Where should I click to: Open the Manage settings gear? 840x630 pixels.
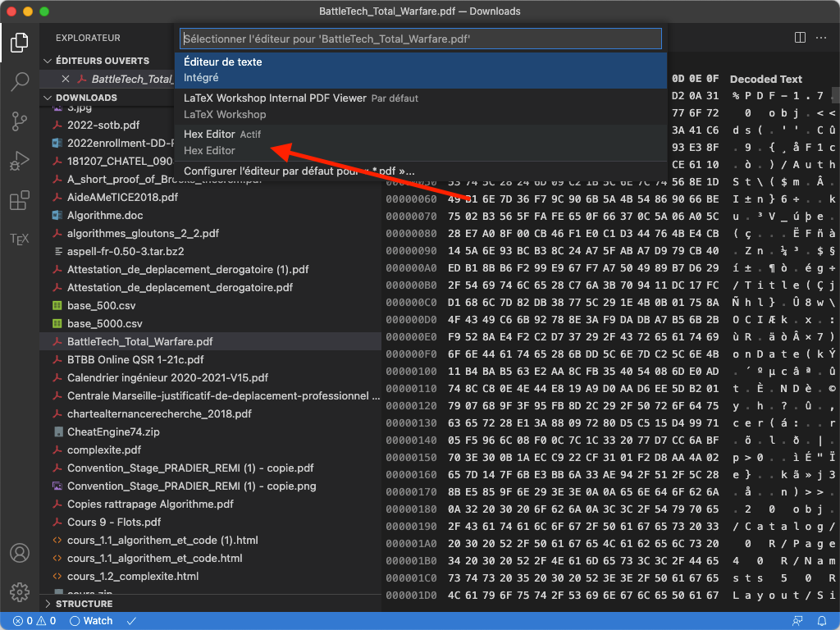(20, 592)
